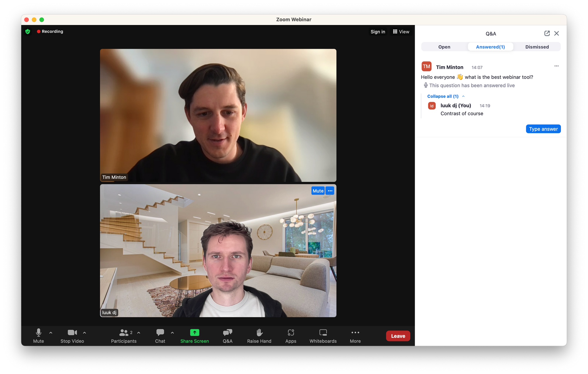The width and height of the screenshot is (588, 374).
Task: Open the Chat panel
Action: (160, 336)
